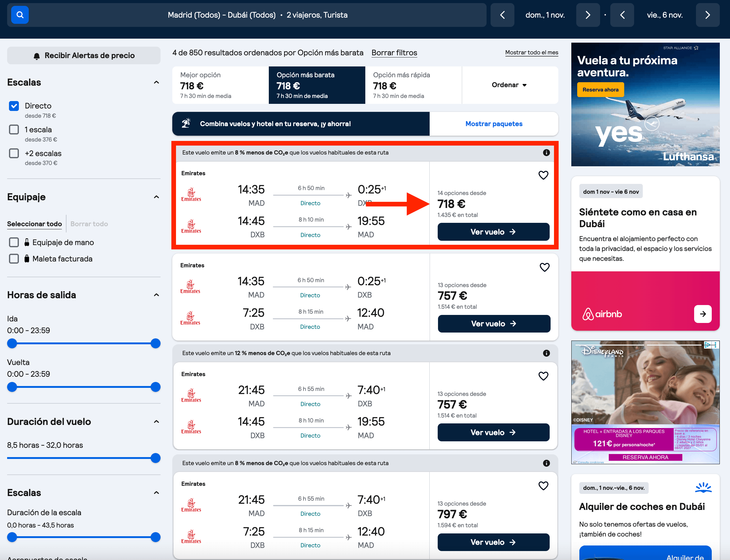This screenshot has height=560, width=730.
Task: Click the Duración del vuelo slider handle
Action: (156, 458)
